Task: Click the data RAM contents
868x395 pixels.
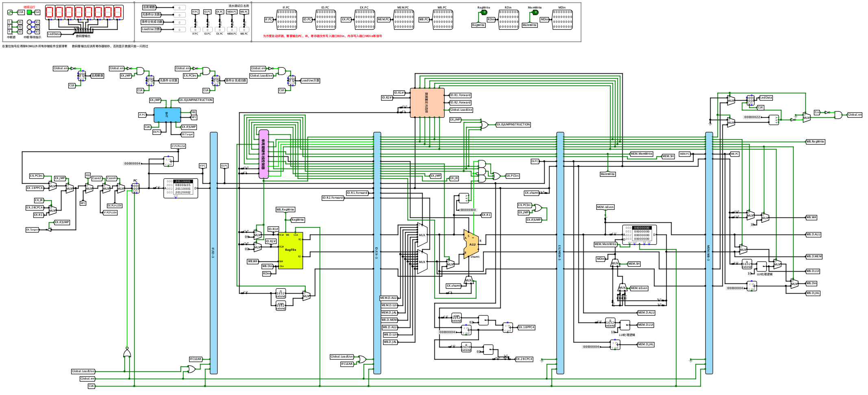Action: click(639, 235)
